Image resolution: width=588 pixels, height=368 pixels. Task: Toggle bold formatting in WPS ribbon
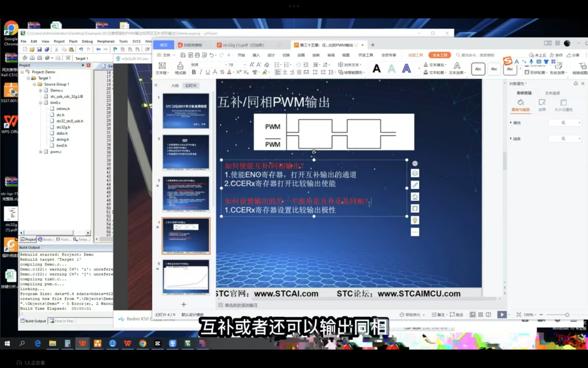coord(194,72)
